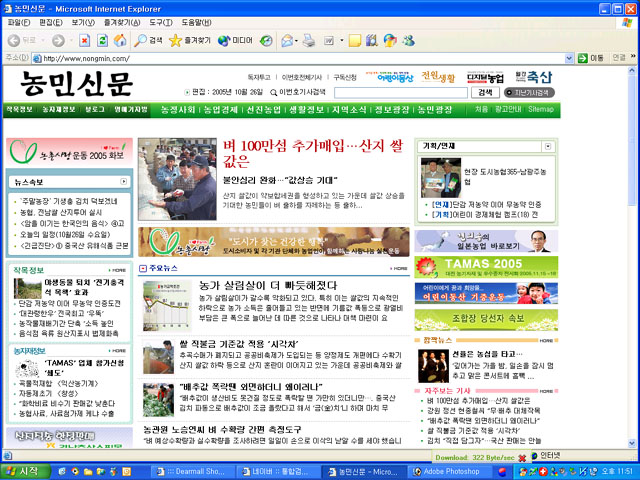The height and width of the screenshot is (480, 640).
Task: Open the Forward button history dropdown arrow
Action: 71,40
